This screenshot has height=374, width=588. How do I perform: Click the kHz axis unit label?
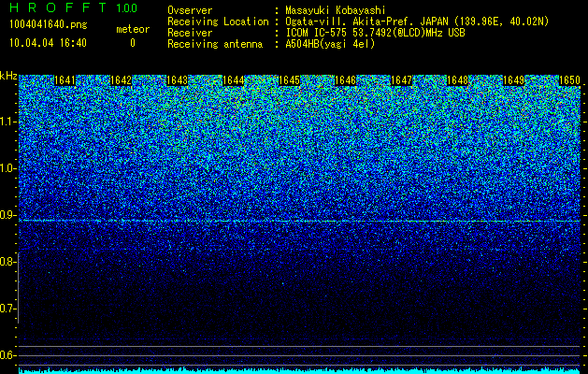tap(8, 76)
